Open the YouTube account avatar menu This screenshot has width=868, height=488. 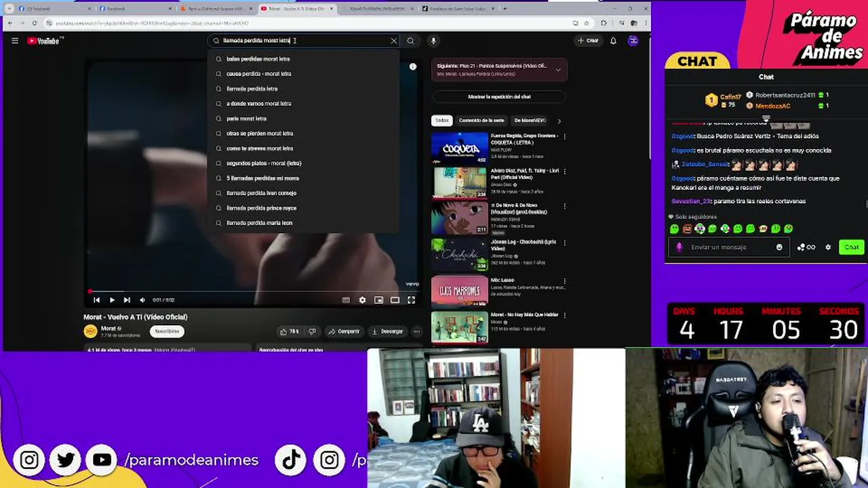coord(633,41)
